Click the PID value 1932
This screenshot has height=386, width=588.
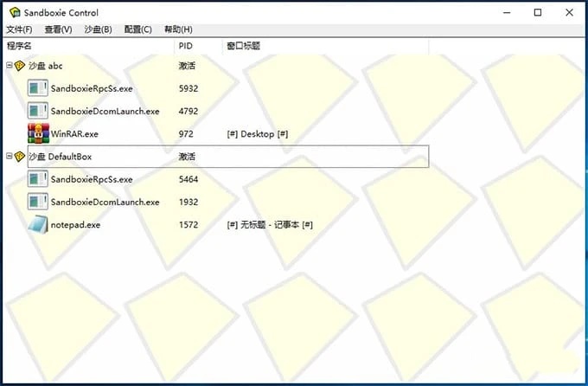189,202
